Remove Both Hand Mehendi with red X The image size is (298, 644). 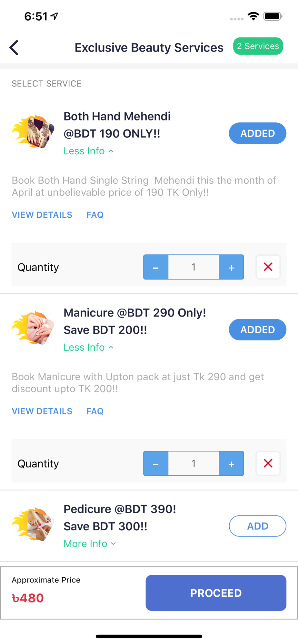[268, 267]
